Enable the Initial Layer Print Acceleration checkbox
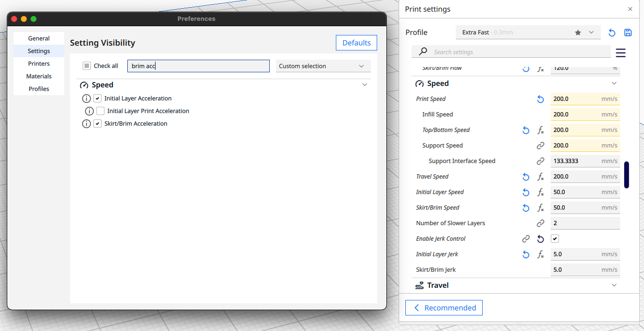The width and height of the screenshot is (644, 331). (x=100, y=111)
